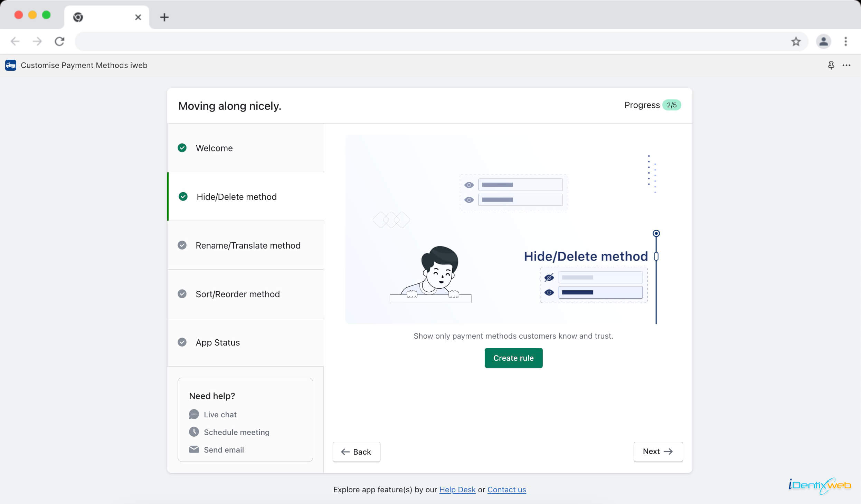Click the 'Need help?' heading
The image size is (861, 504).
[x=212, y=396]
